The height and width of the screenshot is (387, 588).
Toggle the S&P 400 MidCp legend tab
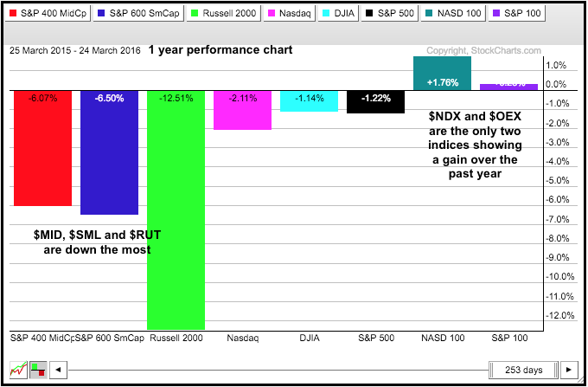click(47, 13)
